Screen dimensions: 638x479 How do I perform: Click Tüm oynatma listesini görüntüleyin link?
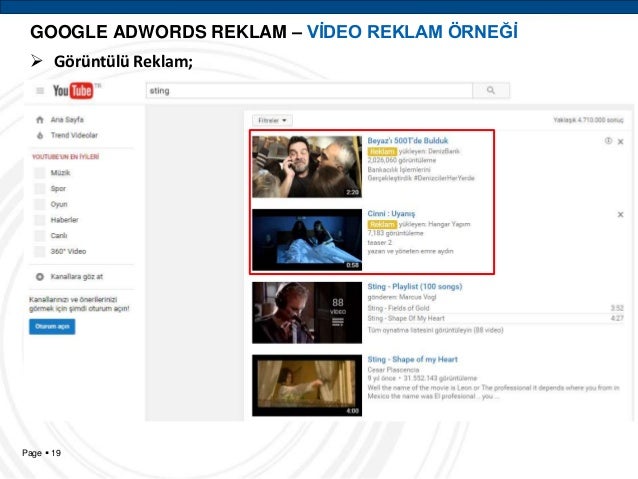point(435,330)
